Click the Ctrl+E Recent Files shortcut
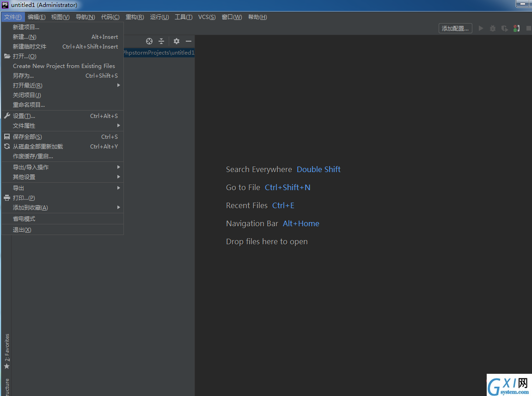Image resolution: width=532 pixels, height=396 pixels. [x=283, y=205]
